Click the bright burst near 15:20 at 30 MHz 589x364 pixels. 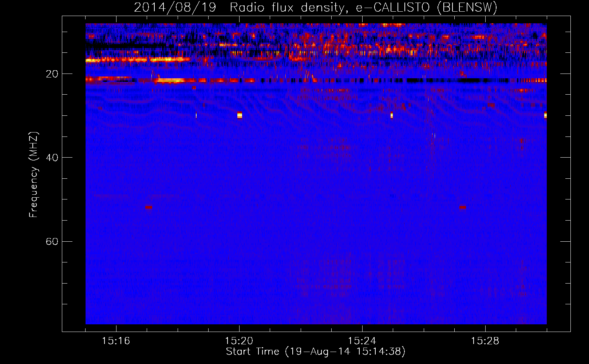[x=240, y=115]
